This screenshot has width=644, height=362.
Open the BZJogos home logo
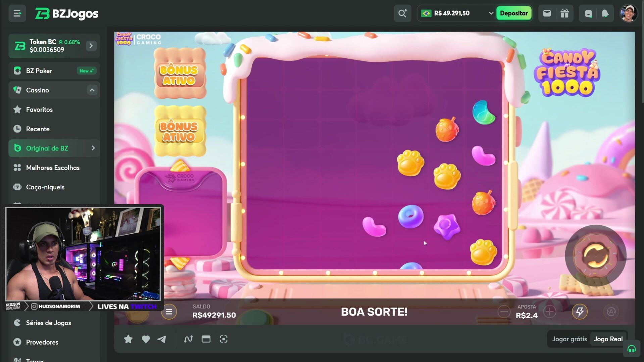pos(67,13)
